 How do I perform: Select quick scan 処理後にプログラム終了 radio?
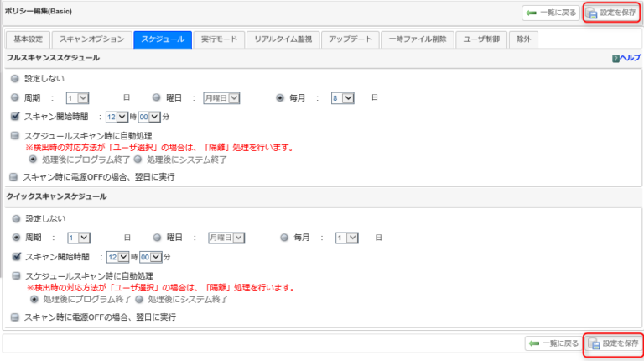coord(34,300)
